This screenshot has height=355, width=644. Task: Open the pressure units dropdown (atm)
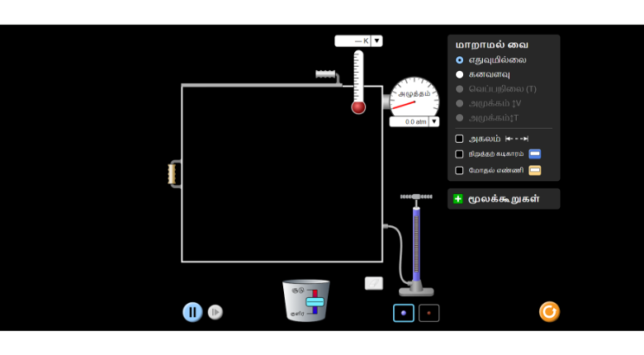433,121
